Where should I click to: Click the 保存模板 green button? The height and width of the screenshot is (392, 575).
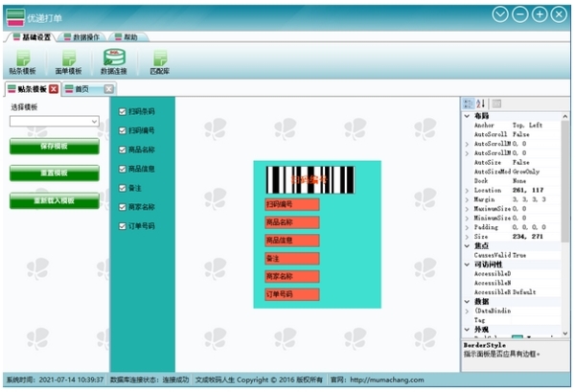coord(55,147)
